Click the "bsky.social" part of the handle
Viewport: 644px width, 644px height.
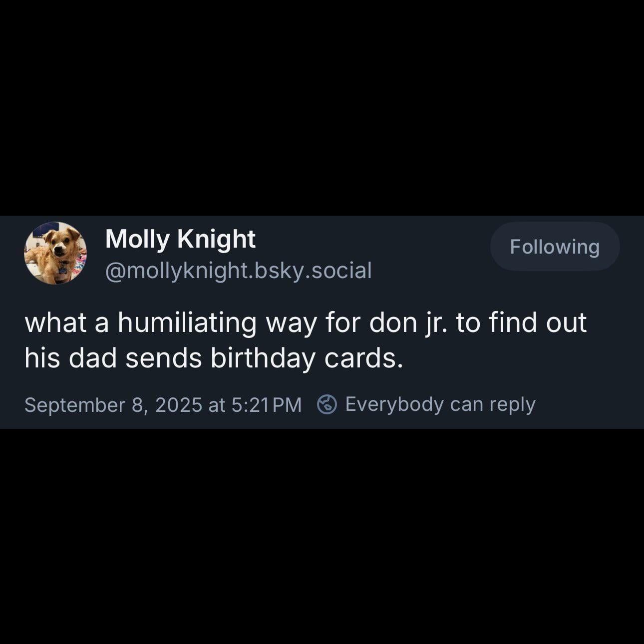pyautogui.click(x=314, y=270)
